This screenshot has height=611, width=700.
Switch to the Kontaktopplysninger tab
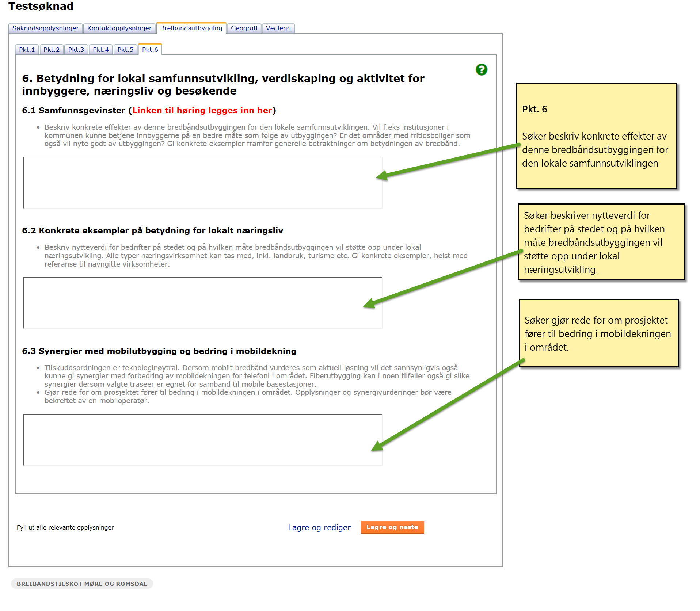(x=119, y=28)
